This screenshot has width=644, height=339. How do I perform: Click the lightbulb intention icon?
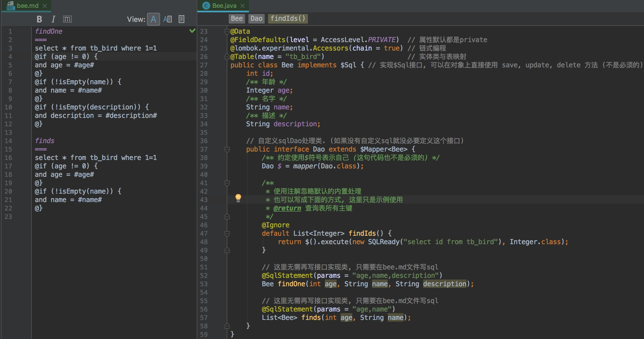point(238,198)
